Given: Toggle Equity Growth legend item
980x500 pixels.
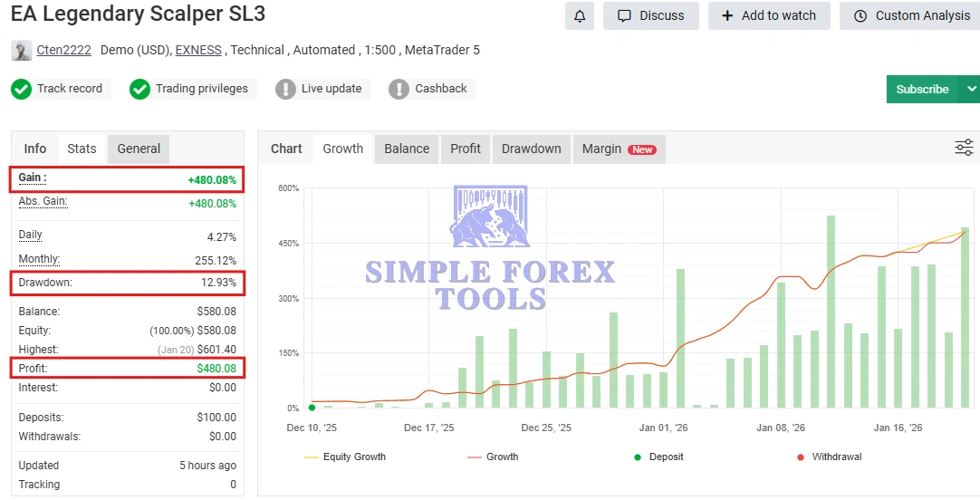Looking at the screenshot, I should 345,457.
